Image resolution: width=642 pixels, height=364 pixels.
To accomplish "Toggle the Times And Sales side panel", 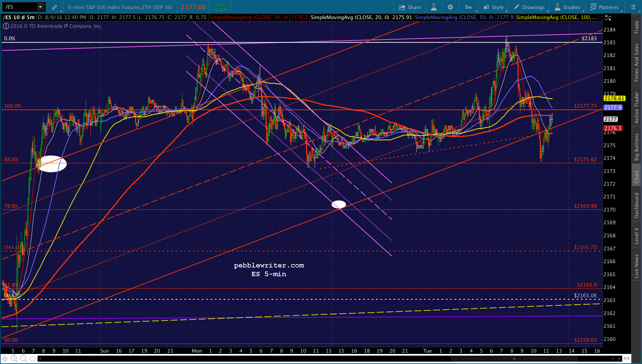I will (x=636, y=63).
